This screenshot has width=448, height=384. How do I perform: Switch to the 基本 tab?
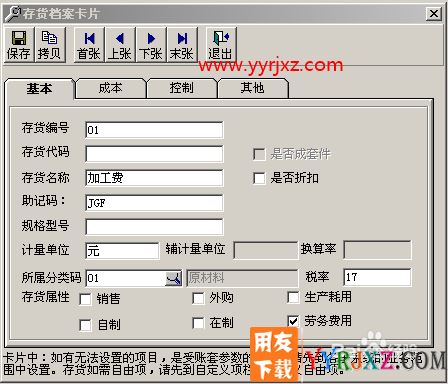tap(39, 89)
